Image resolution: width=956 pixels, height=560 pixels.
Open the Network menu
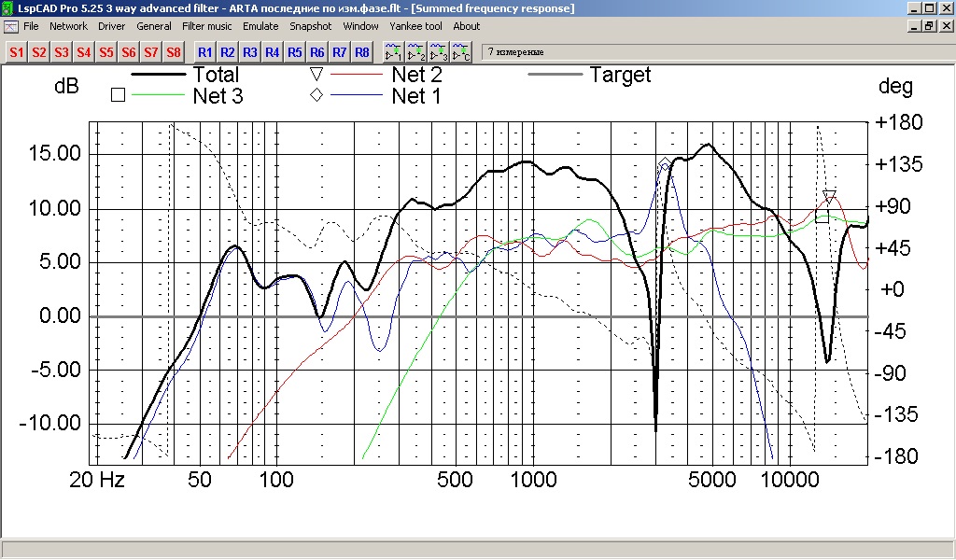[68, 26]
